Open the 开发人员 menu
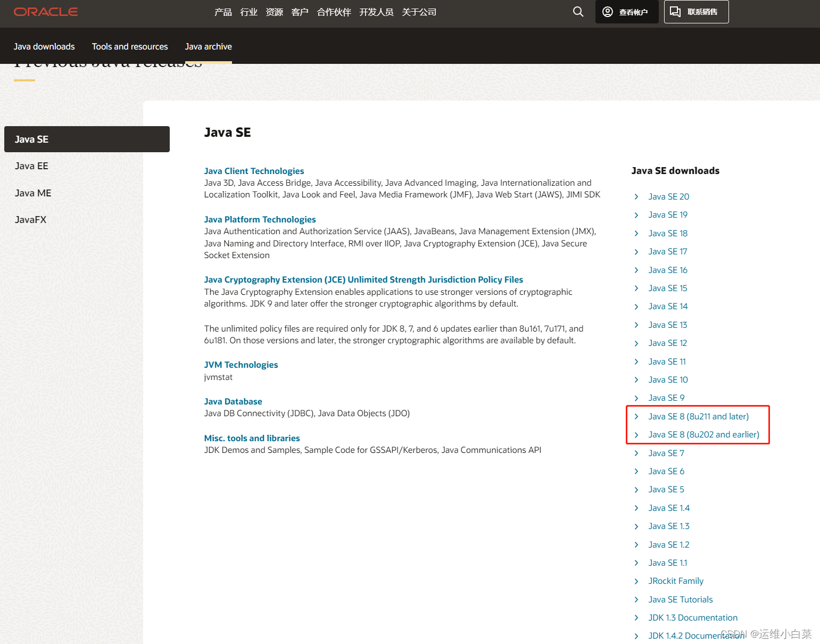The width and height of the screenshot is (820, 644). pos(376,12)
